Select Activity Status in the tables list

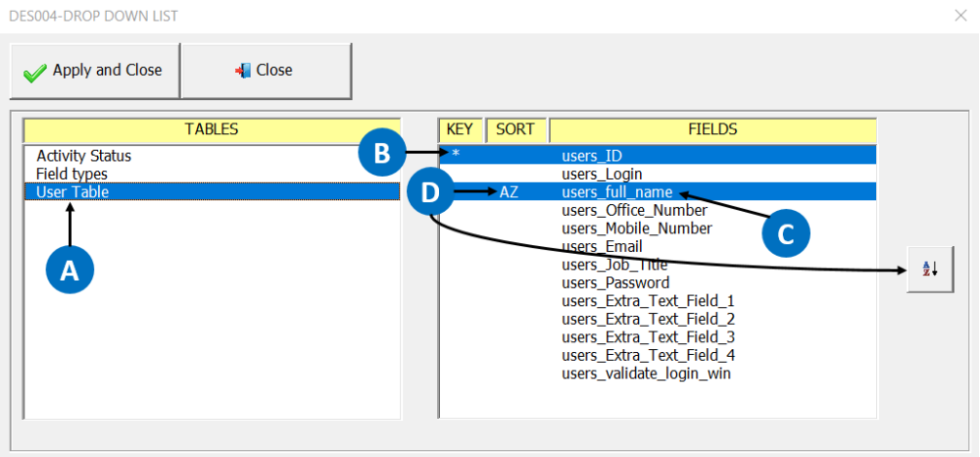click(x=212, y=156)
